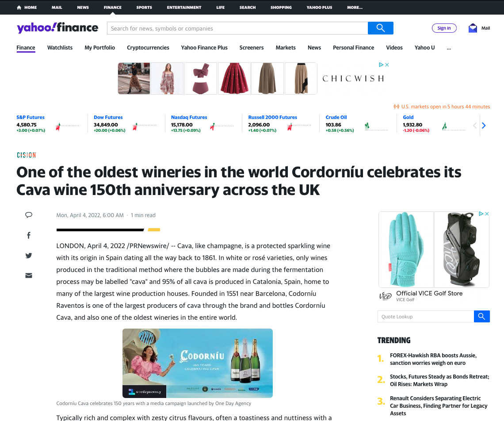
Task: Go to the Screeners tab
Action: pyautogui.click(x=252, y=48)
